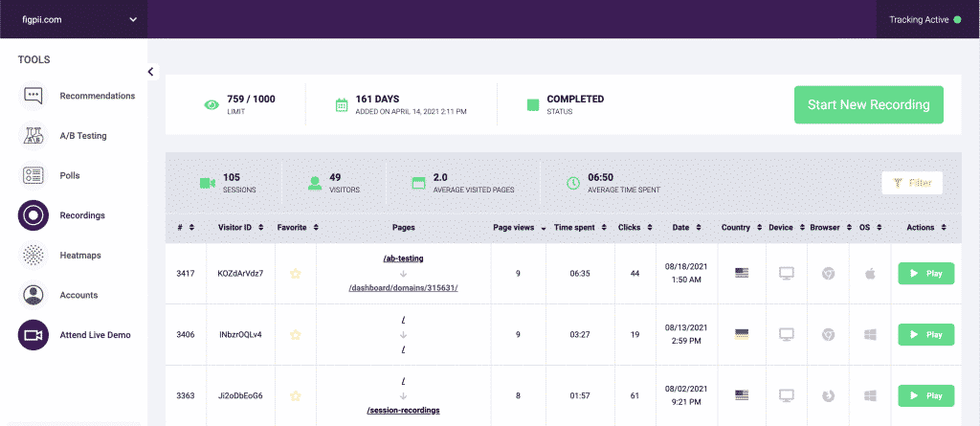The width and height of the screenshot is (980, 426).
Task: Toggle favorite star for visitor INbzrOQLv4
Action: pos(296,334)
